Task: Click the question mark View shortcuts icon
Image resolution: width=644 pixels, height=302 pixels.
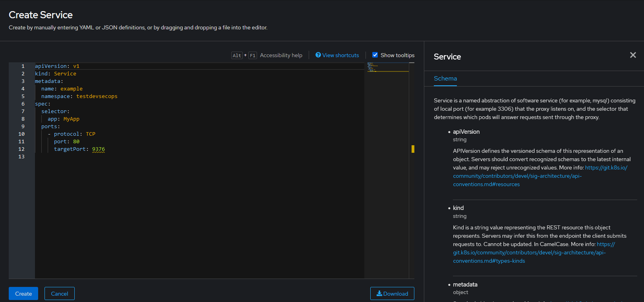Action: click(318, 55)
